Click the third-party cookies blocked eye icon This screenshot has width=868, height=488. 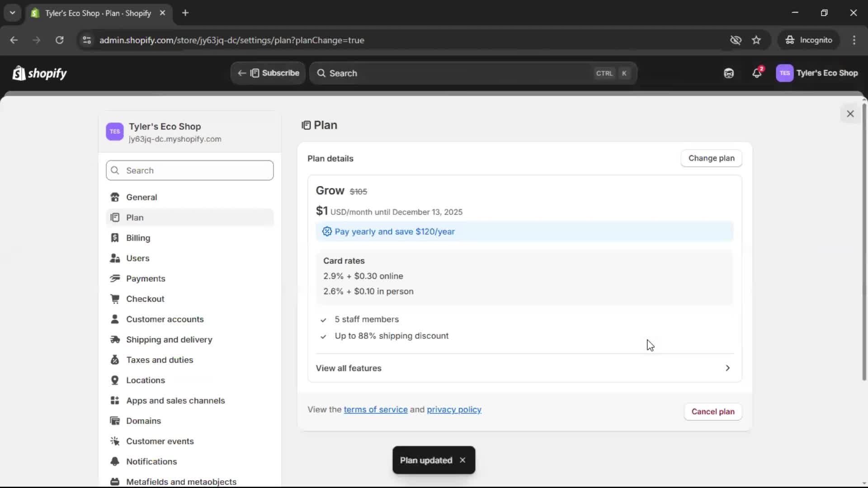coord(736,40)
